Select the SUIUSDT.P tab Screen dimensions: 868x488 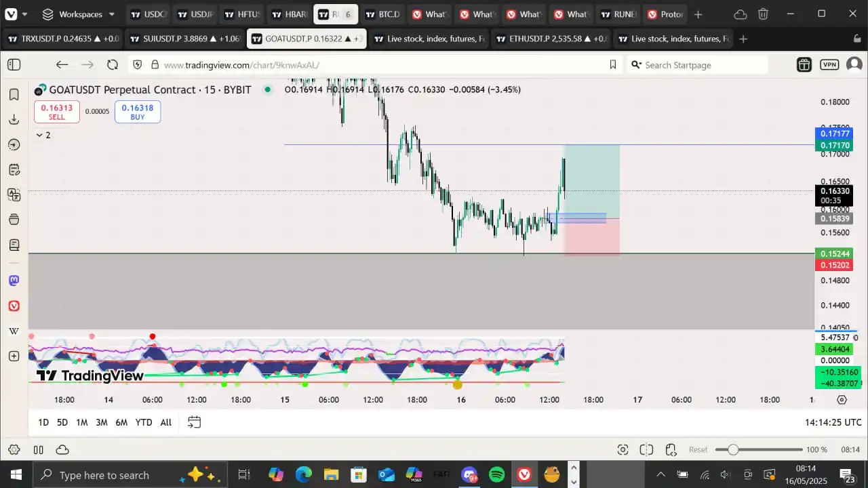click(184, 39)
